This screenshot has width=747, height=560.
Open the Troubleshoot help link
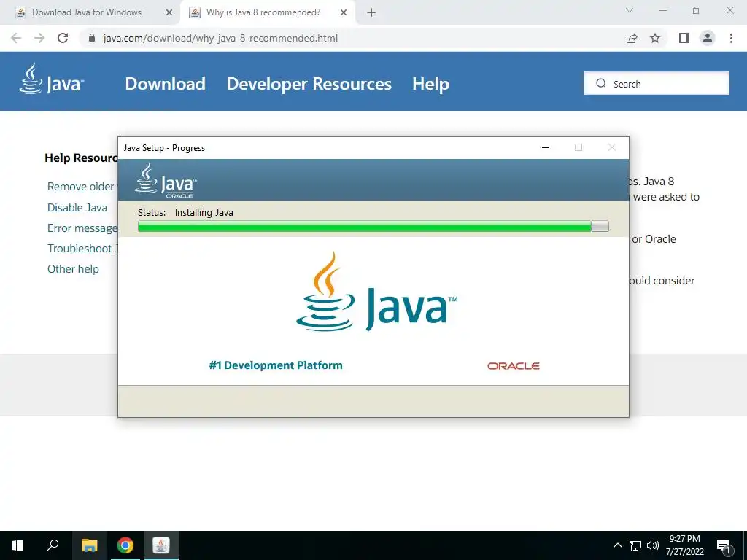(x=82, y=249)
